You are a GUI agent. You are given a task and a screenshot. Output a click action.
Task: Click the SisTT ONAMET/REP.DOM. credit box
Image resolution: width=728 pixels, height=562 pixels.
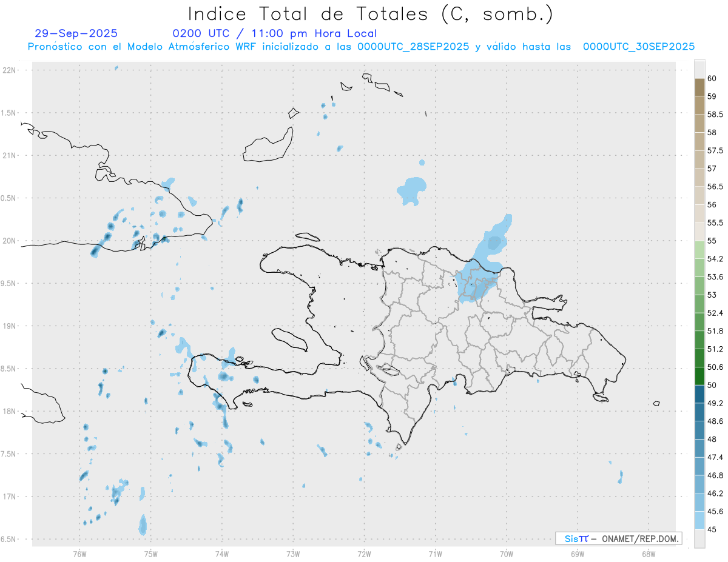618,538
